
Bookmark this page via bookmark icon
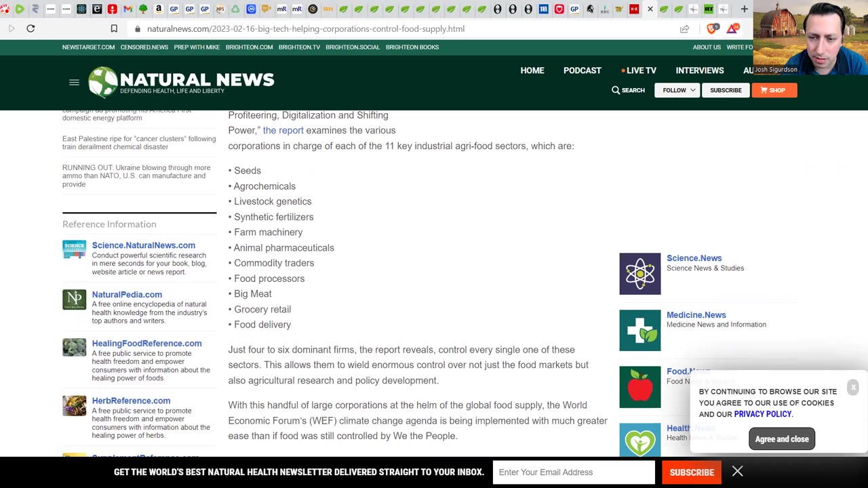[x=114, y=28]
